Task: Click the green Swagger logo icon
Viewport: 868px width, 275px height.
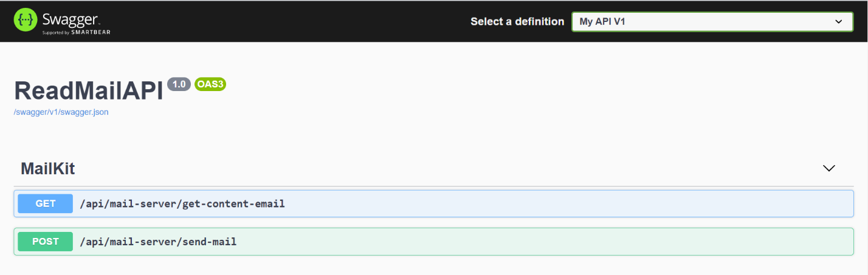Action: click(26, 21)
